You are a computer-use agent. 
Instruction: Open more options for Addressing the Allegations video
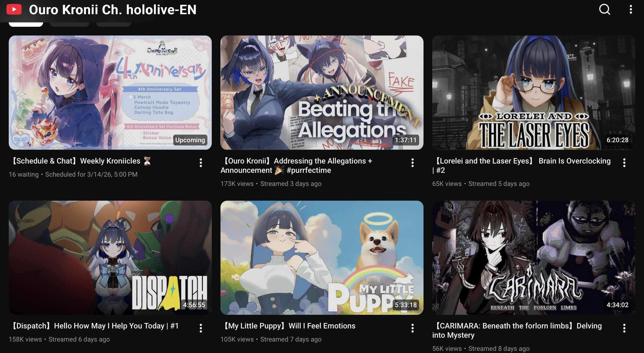click(x=413, y=163)
